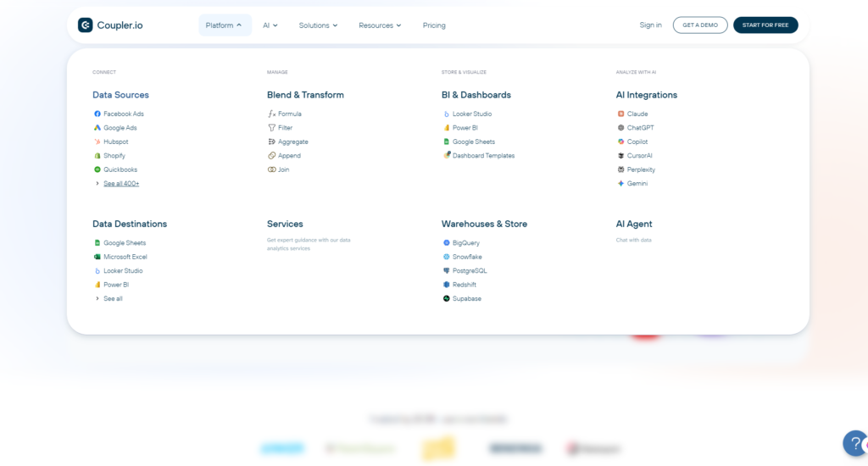
Task: Click the Coupler.io logo icon
Action: [86, 25]
